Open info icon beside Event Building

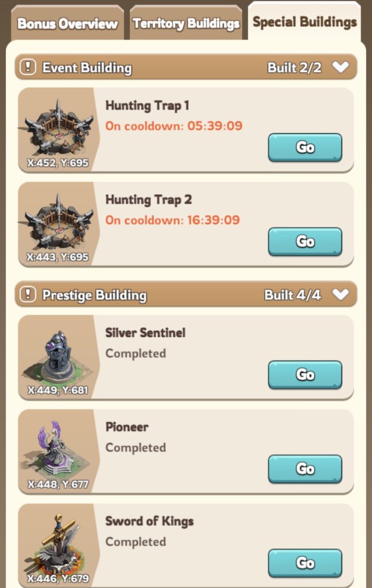(28, 68)
